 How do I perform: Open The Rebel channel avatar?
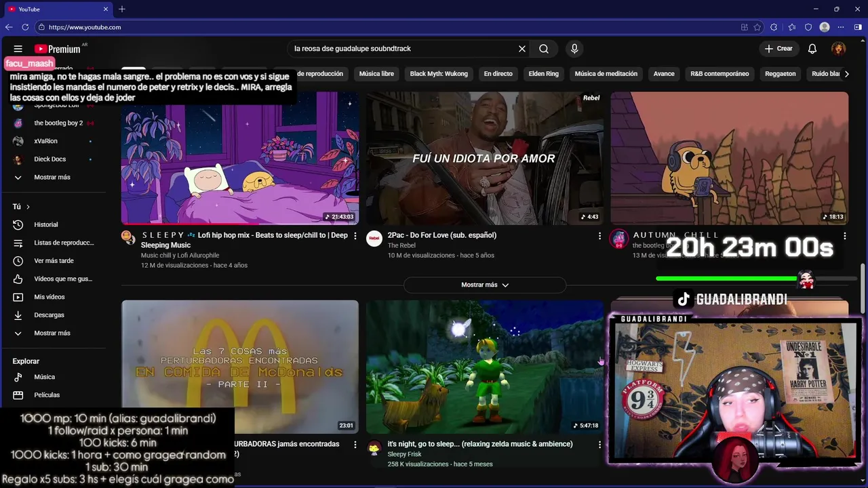click(374, 238)
